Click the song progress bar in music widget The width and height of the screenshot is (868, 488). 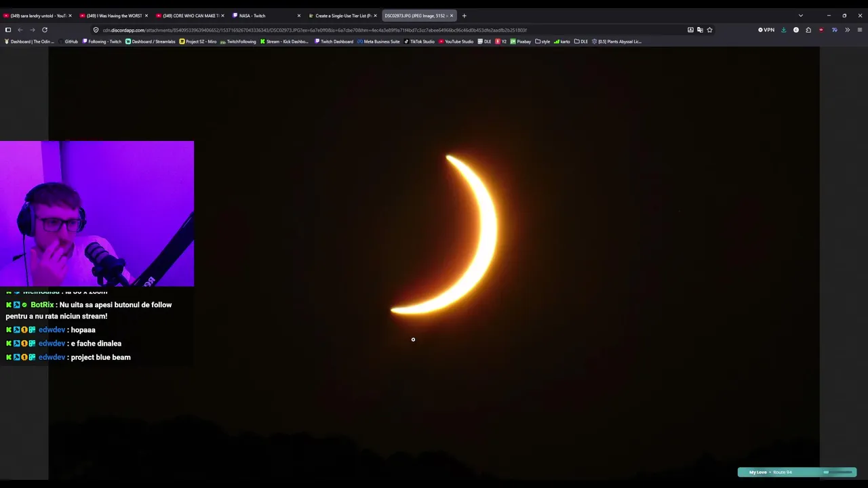click(x=839, y=472)
